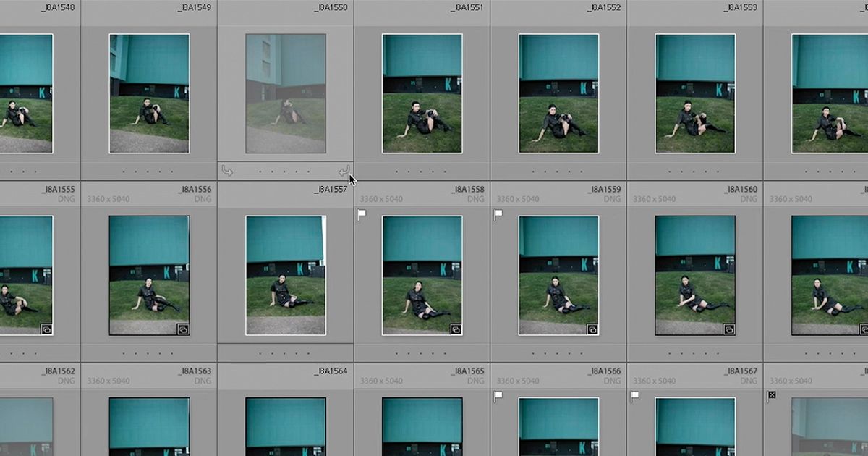The height and width of the screenshot is (456, 868).
Task: Click the 3360 x 5040 dimensions in the _I8A1559 cell
Action: click(x=518, y=199)
